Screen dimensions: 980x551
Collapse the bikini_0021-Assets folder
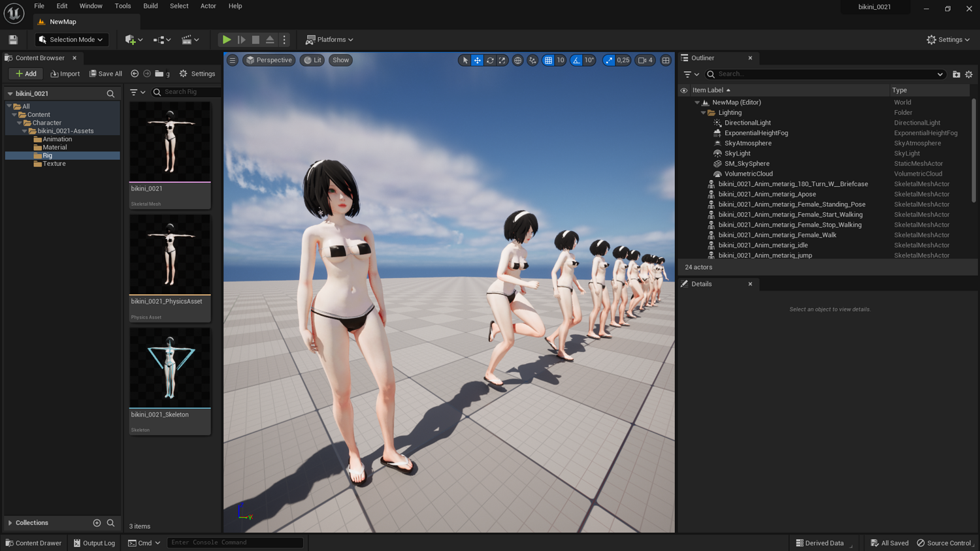click(x=25, y=131)
